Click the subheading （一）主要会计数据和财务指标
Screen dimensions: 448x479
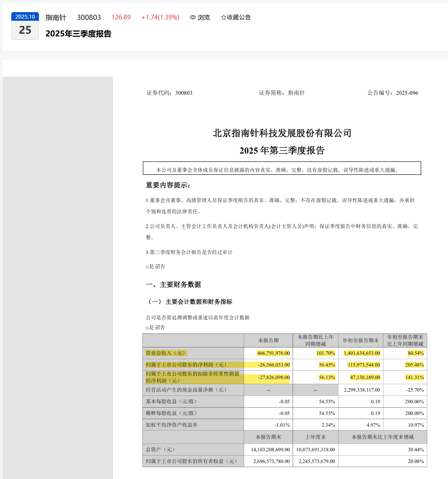[x=189, y=302]
